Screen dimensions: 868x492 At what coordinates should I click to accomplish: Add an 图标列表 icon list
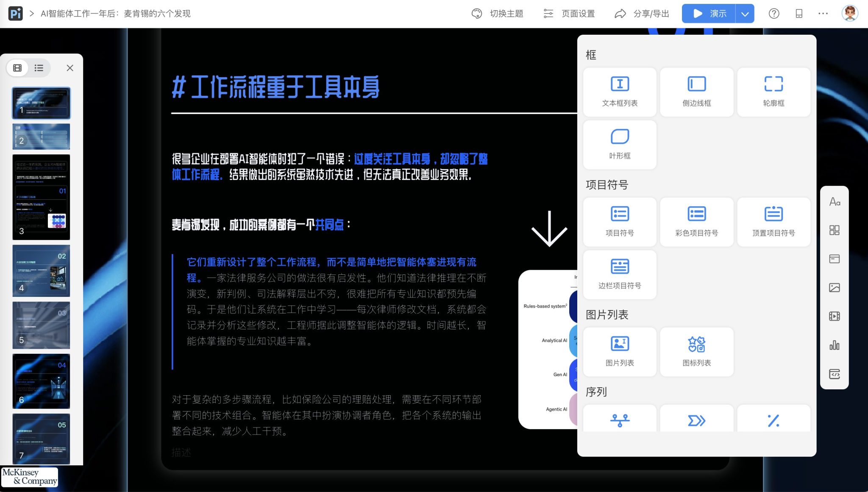point(696,351)
